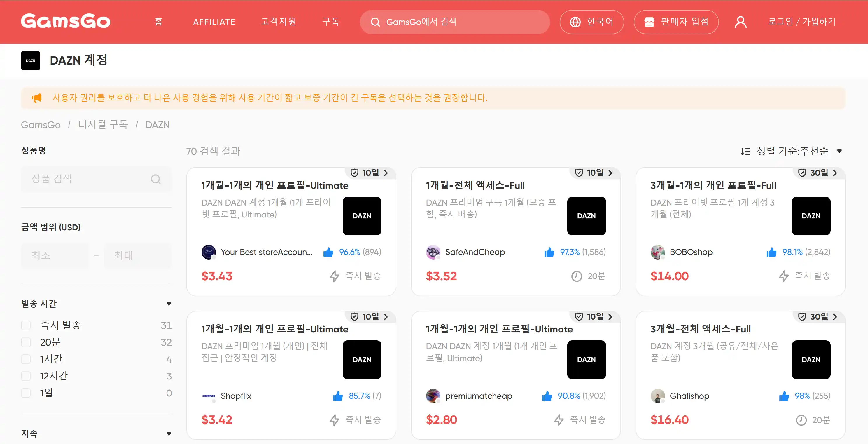This screenshot has width=868, height=444.
Task: Click the product search magnifier icon
Action: click(x=155, y=179)
